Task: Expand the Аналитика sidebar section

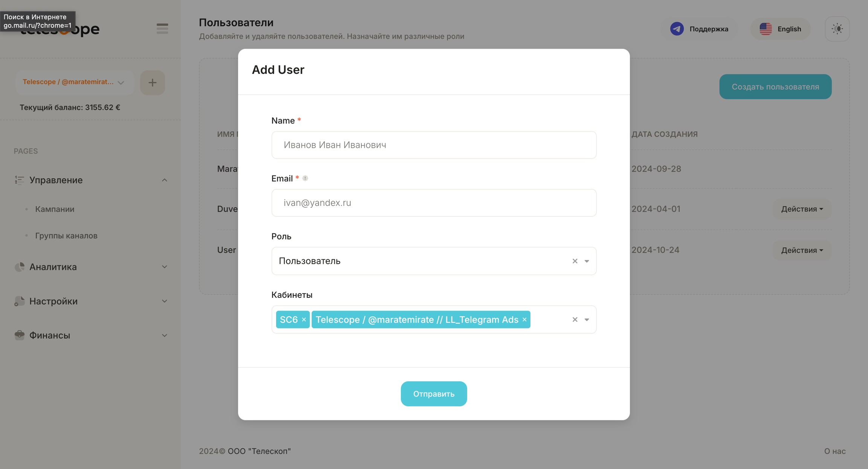Action: (164, 267)
